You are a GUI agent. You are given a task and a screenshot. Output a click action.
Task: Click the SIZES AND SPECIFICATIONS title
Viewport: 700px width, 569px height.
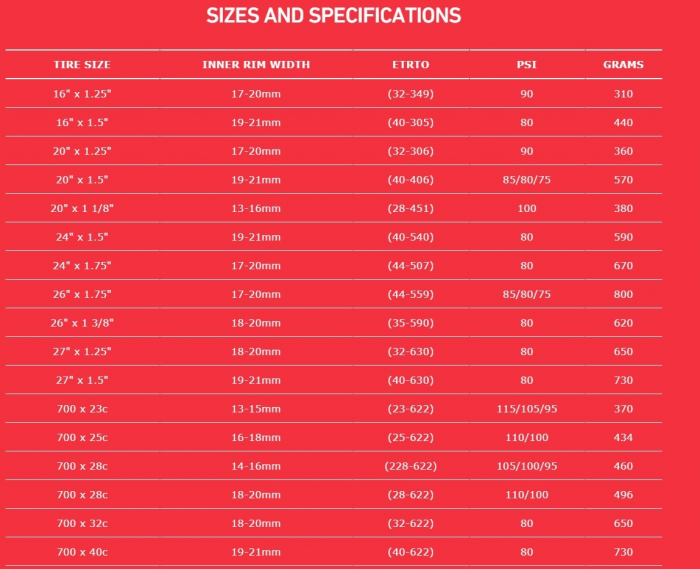[333, 16]
